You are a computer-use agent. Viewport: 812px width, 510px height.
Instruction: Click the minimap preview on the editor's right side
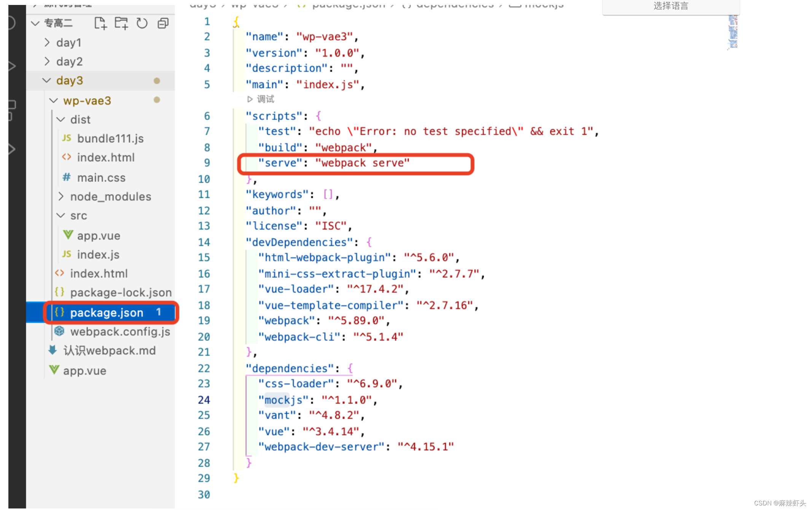[x=733, y=32]
